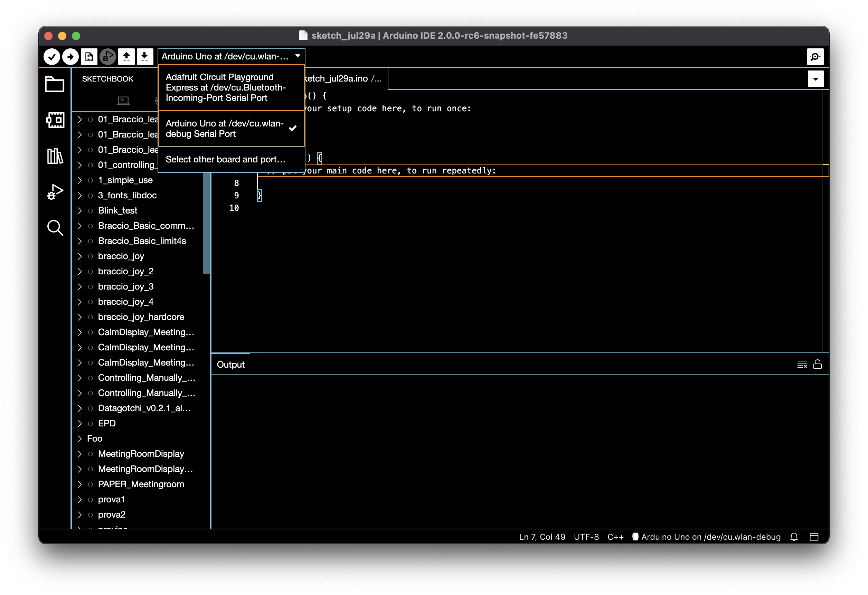Select the local sketchbook laptop icon
868x595 pixels.
(x=123, y=100)
